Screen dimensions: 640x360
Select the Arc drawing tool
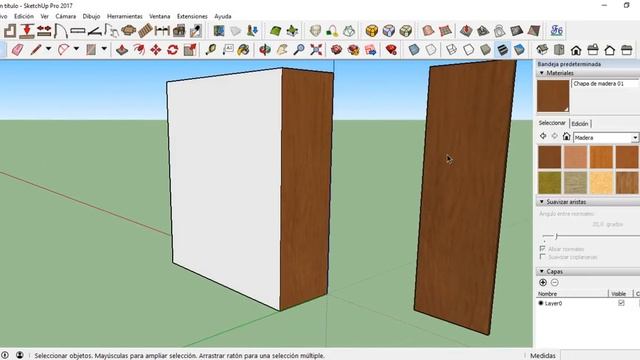[x=63, y=50]
